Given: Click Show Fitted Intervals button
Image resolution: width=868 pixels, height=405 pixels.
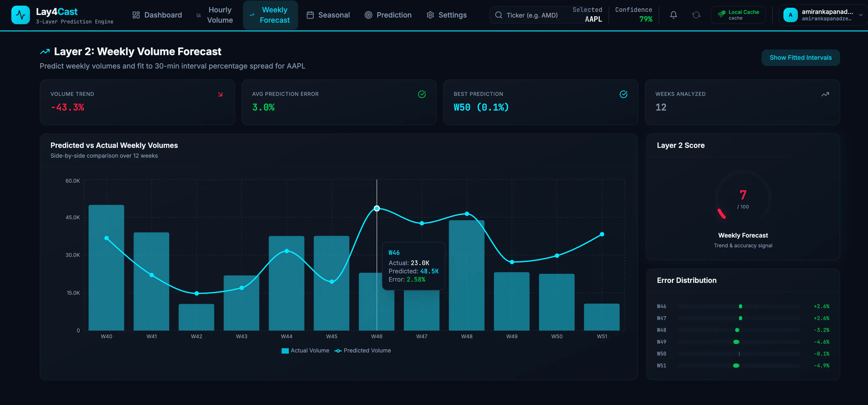Looking at the screenshot, I should pyautogui.click(x=801, y=57).
